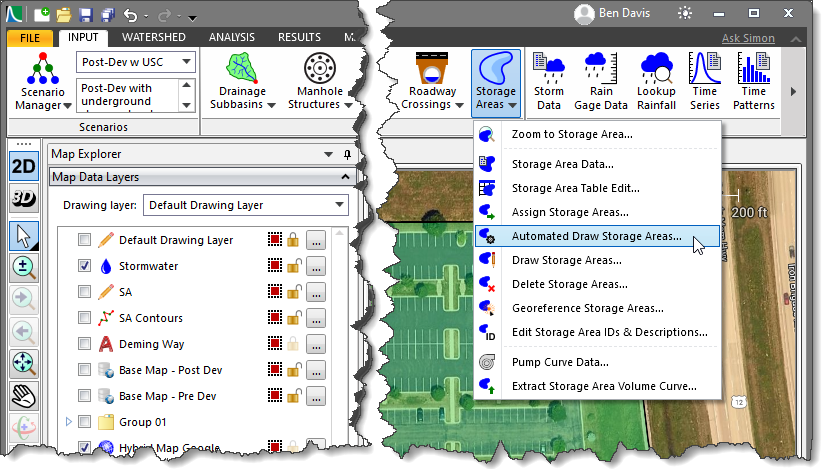Click the Roadway Crossings icon

[431, 68]
